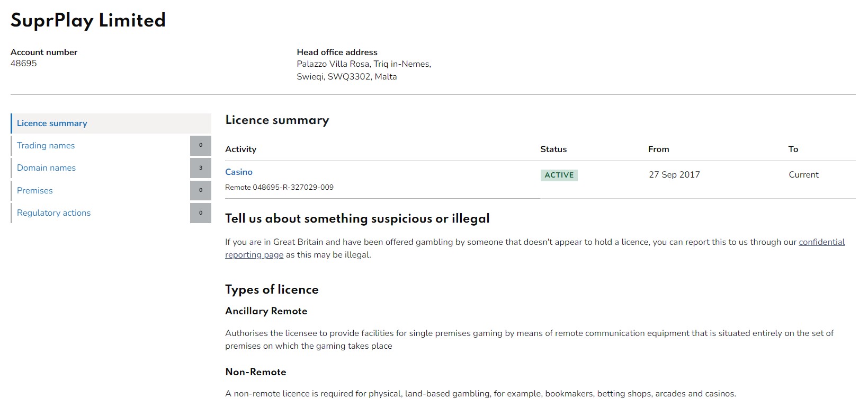Click the Palazzo Villa Rosa address line
Image resolution: width=868 pixels, height=415 pixels.
pyautogui.click(x=364, y=64)
